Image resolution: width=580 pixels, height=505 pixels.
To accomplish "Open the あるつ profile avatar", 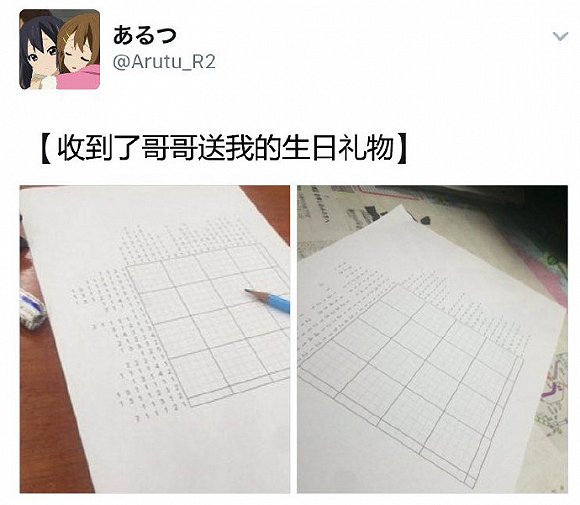I will (x=60, y=49).
